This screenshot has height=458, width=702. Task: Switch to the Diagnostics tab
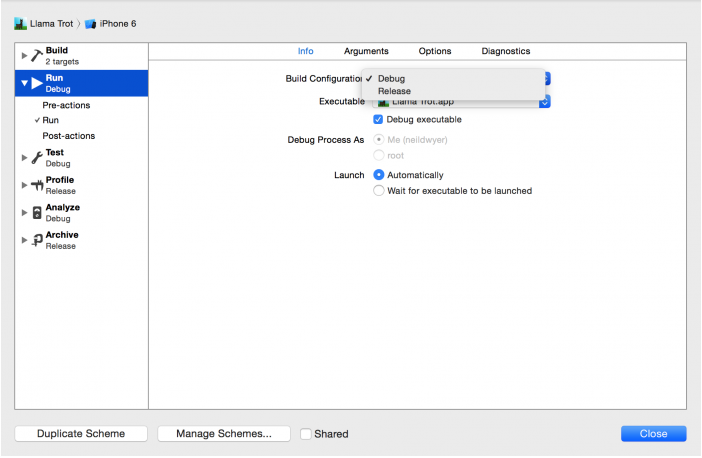pos(506,51)
